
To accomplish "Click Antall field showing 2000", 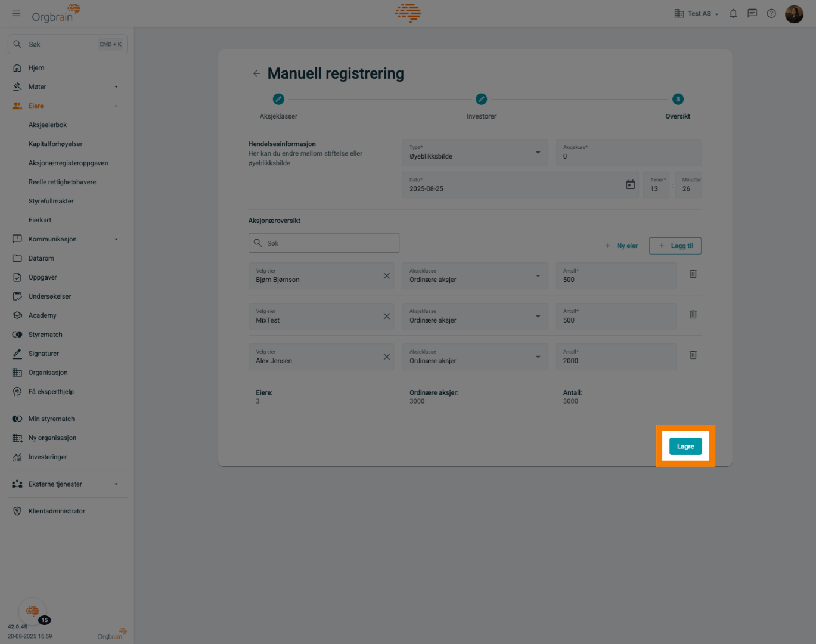I will tap(616, 357).
